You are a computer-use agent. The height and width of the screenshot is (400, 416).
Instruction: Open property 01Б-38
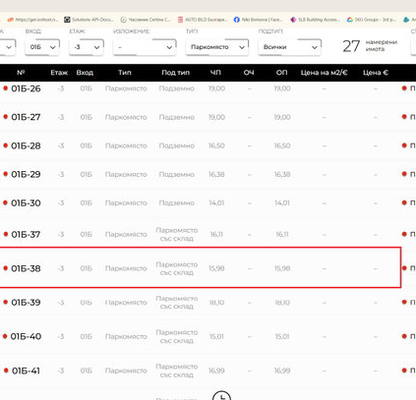tap(26, 268)
